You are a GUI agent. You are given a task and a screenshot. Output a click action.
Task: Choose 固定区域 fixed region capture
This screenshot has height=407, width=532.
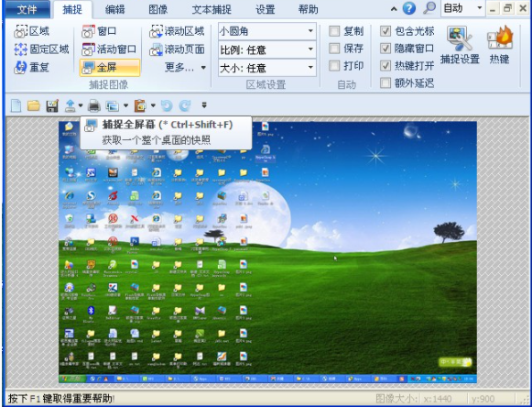point(41,49)
